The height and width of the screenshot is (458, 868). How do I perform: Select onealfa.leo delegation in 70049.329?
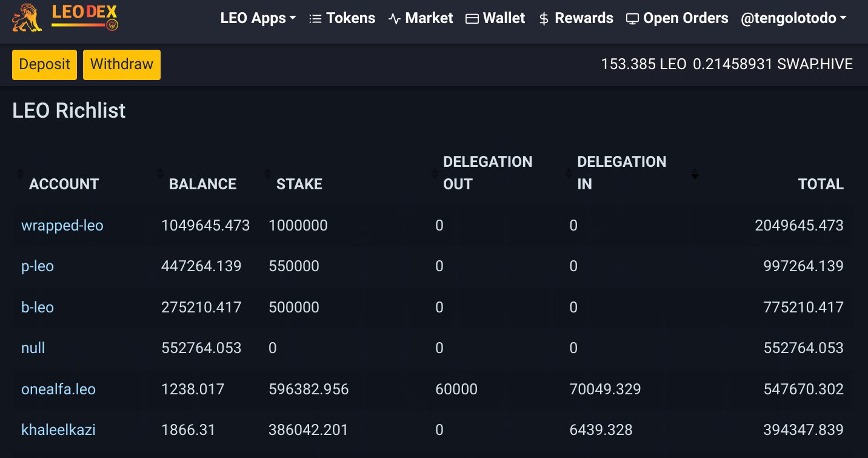[605, 389]
